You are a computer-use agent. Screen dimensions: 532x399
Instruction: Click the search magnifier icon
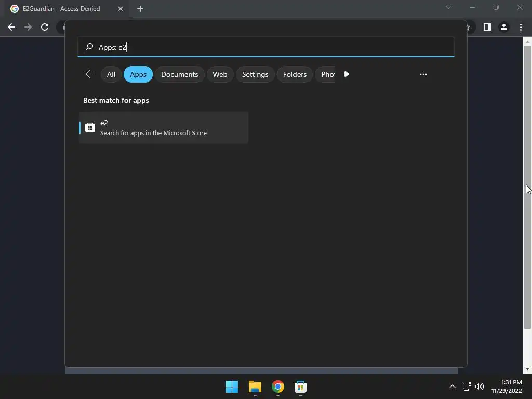(x=89, y=47)
